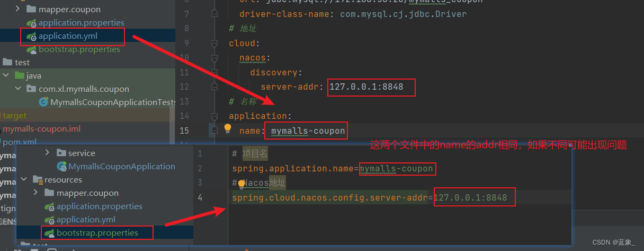Select mymalls-coupon.iml in the project tree
Image resolution: width=644 pixels, height=251 pixels.
[x=42, y=128]
